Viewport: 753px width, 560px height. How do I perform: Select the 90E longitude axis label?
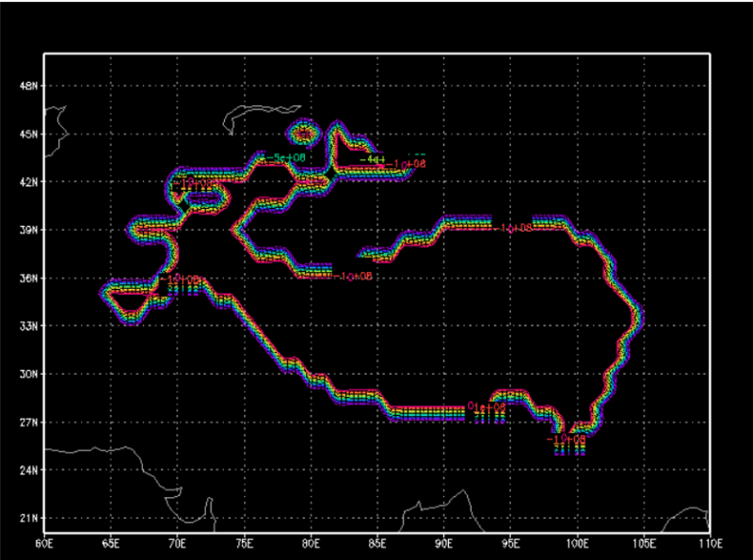point(443,544)
